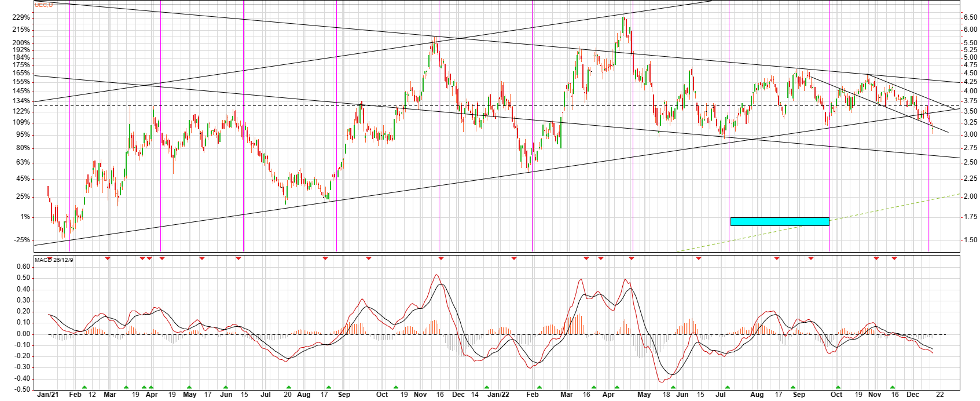Click the Jan/22 date axis label

coord(498,395)
